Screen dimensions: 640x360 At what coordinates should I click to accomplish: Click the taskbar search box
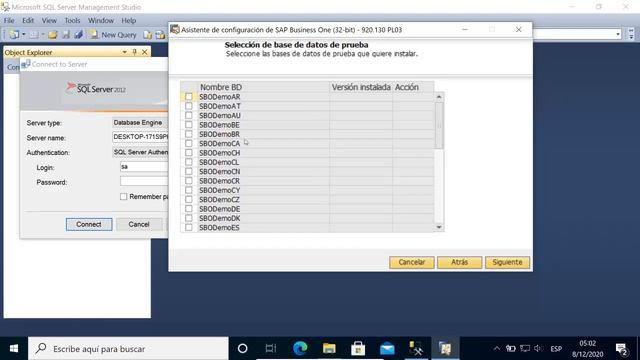(128, 349)
